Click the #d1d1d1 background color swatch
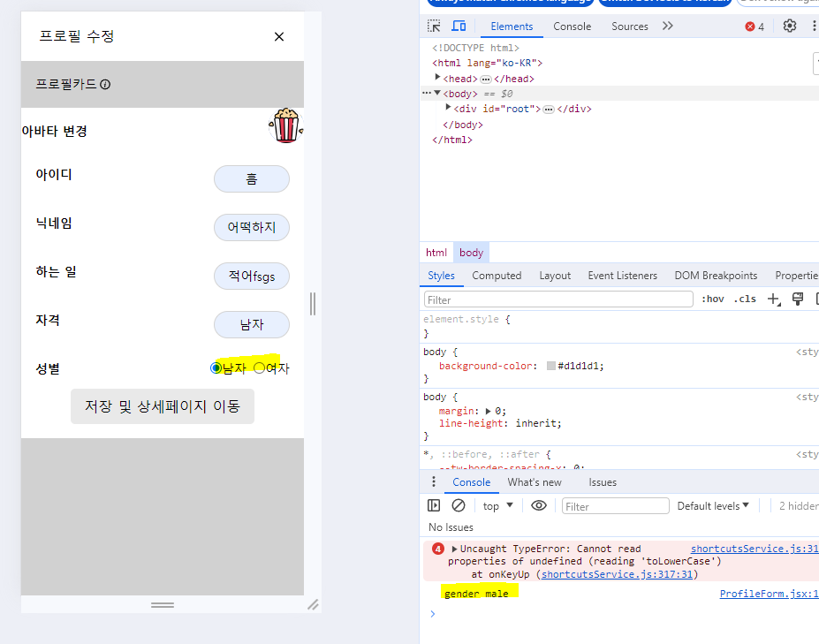819x644 pixels. point(550,366)
